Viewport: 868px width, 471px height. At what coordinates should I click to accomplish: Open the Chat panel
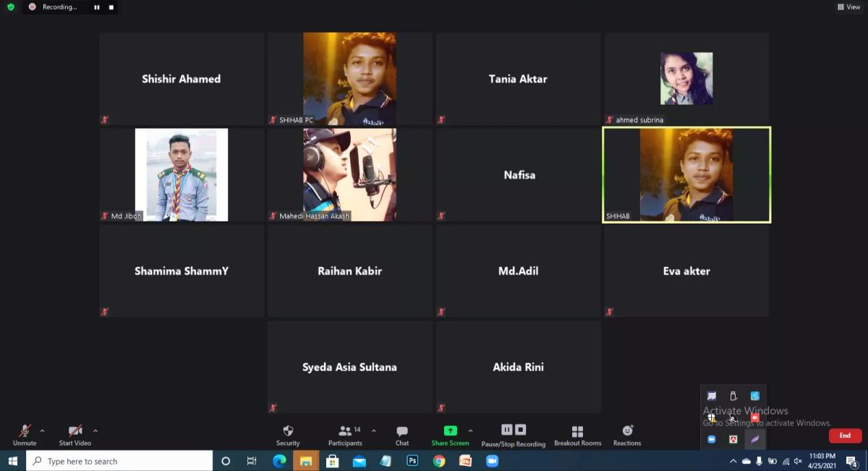point(402,435)
